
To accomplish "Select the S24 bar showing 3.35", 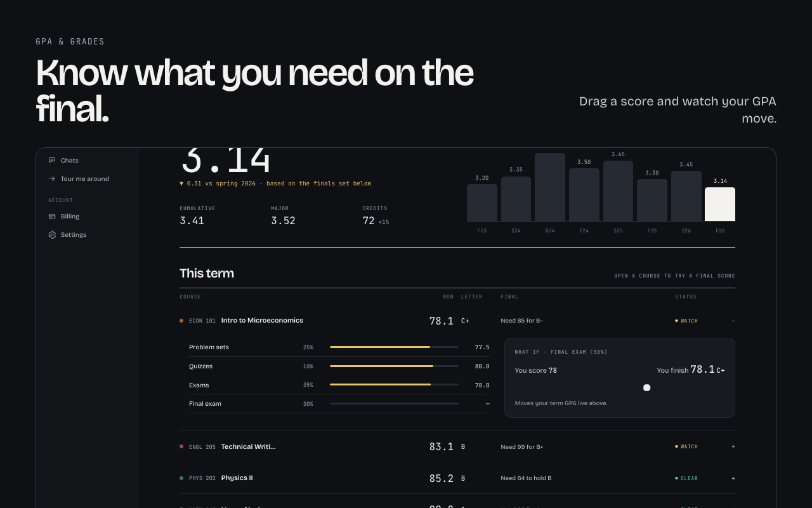I will (x=516, y=199).
